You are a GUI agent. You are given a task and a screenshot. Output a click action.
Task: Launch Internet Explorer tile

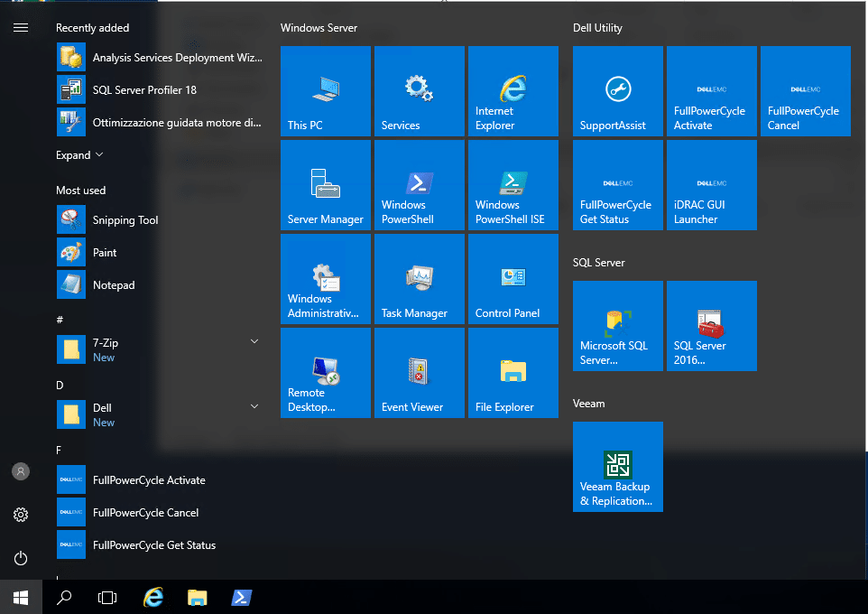click(513, 91)
